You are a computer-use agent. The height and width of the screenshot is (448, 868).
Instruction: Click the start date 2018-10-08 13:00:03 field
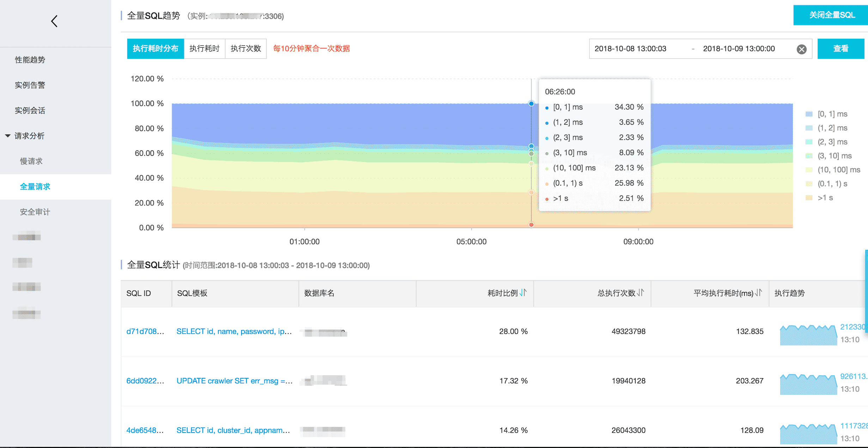pyautogui.click(x=630, y=49)
